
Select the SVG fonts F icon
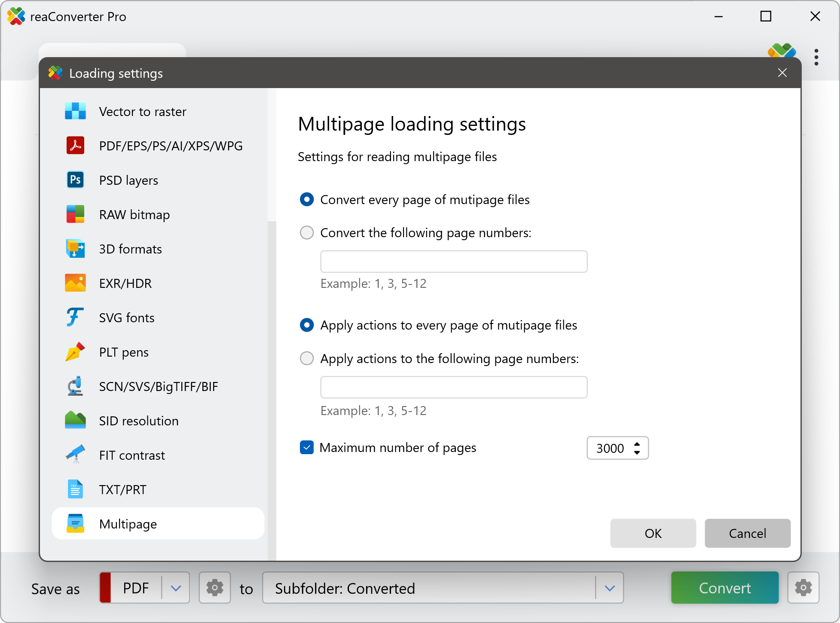click(x=75, y=318)
